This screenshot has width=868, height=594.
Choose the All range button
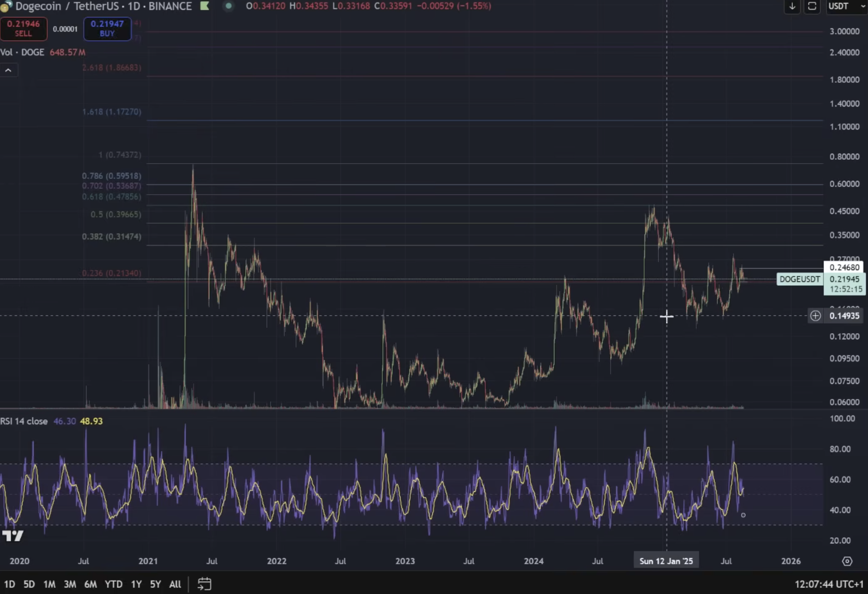(175, 584)
